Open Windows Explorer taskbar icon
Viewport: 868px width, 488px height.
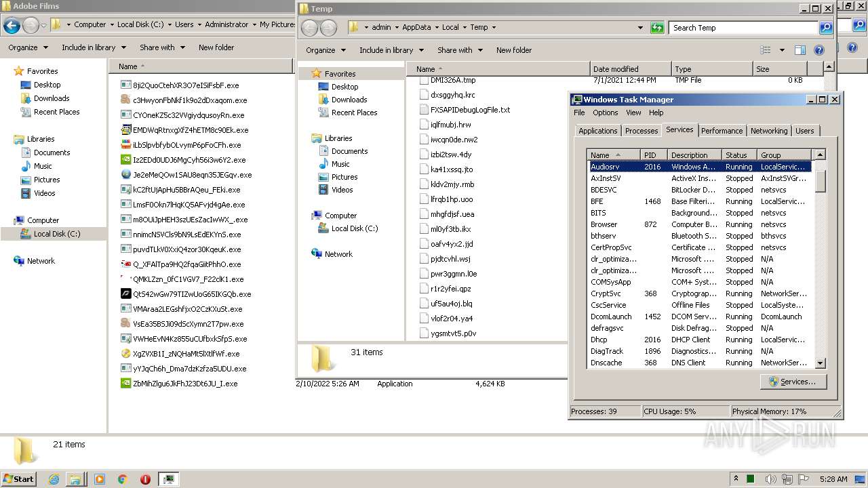pos(75,479)
